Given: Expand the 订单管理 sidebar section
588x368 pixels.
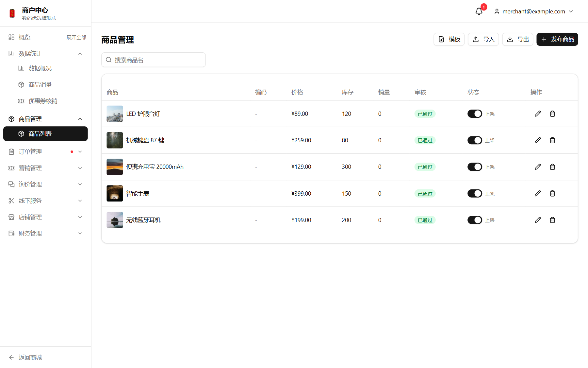Looking at the screenshot, I should pyautogui.click(x=45, y=152).
